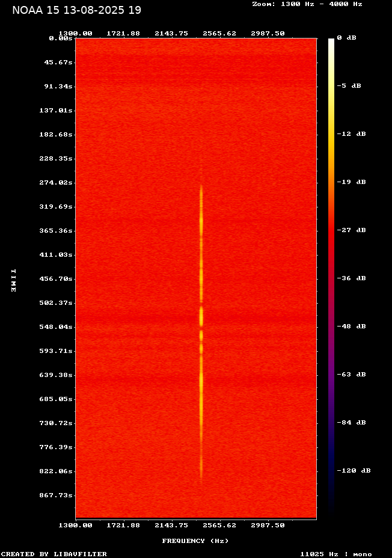
Task: Click the Zoom 1300 Hz - 4000 Hz label
Action: click(307, 4)
